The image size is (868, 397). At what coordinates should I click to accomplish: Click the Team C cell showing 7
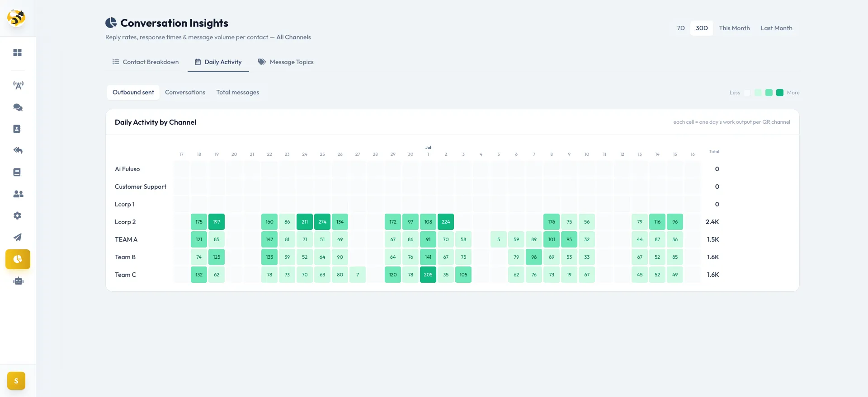358,275
